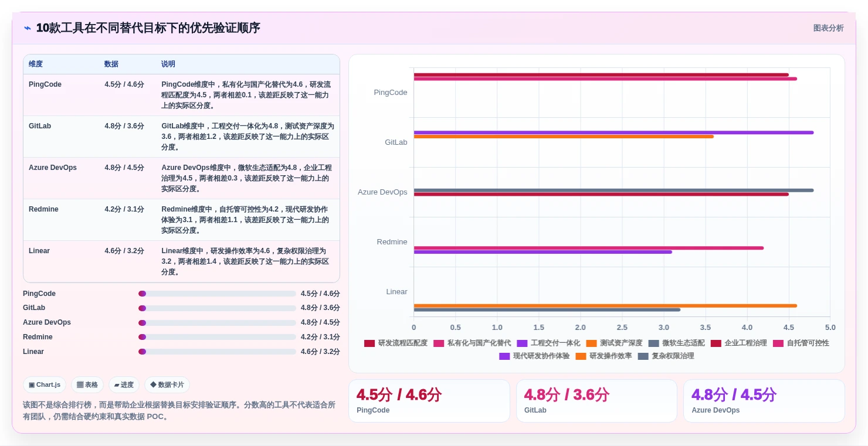Click Redmine's purple 现代研发协作体验 bar
This screenshot has width=868, height=446.
[542, 252]
